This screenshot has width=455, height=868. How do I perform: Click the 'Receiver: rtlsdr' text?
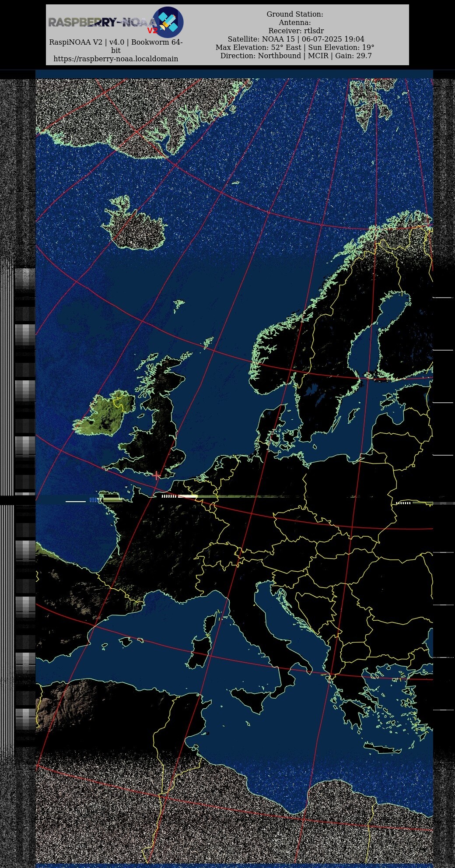[296, 31]
